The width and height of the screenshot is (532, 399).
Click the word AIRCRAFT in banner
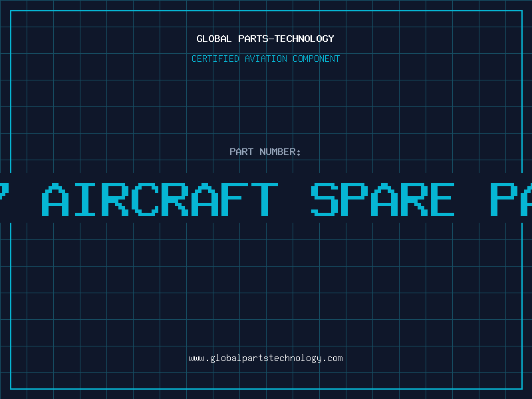point(160,199)
